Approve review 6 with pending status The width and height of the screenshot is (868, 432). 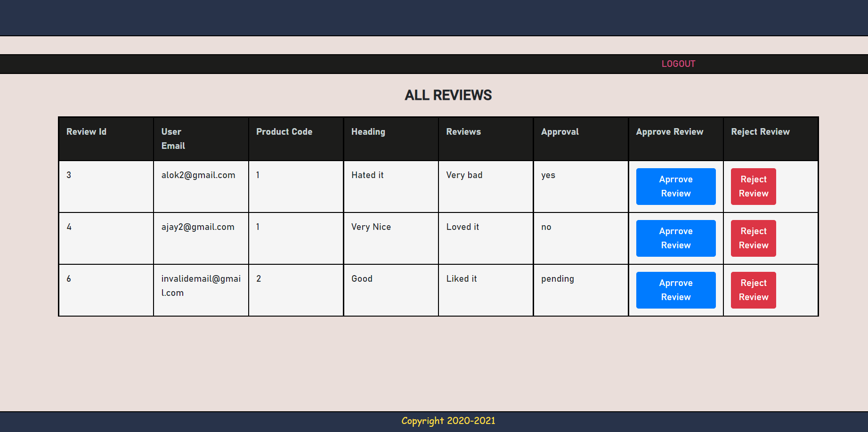[676, 290]
